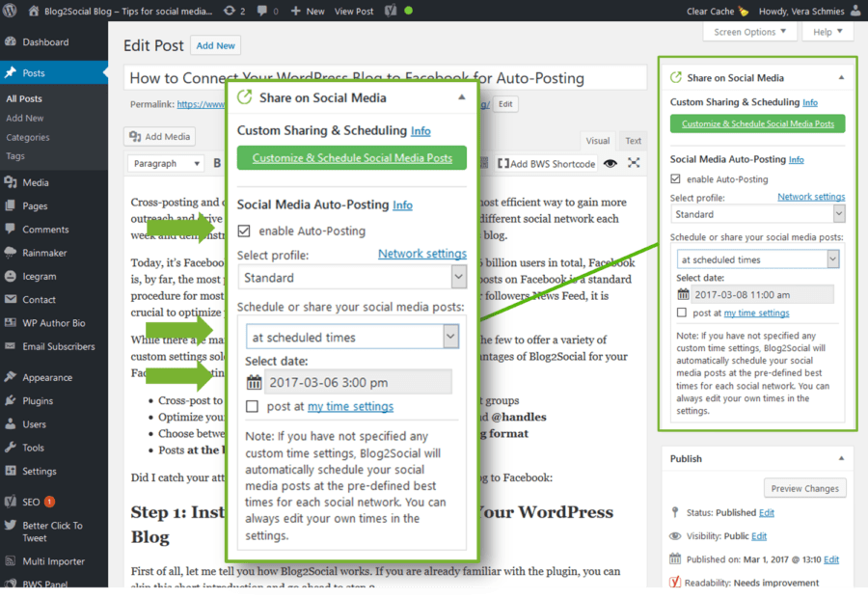Screen dimensions: 868x599
Task: Click Add Media button
Action: click(159, 136)
